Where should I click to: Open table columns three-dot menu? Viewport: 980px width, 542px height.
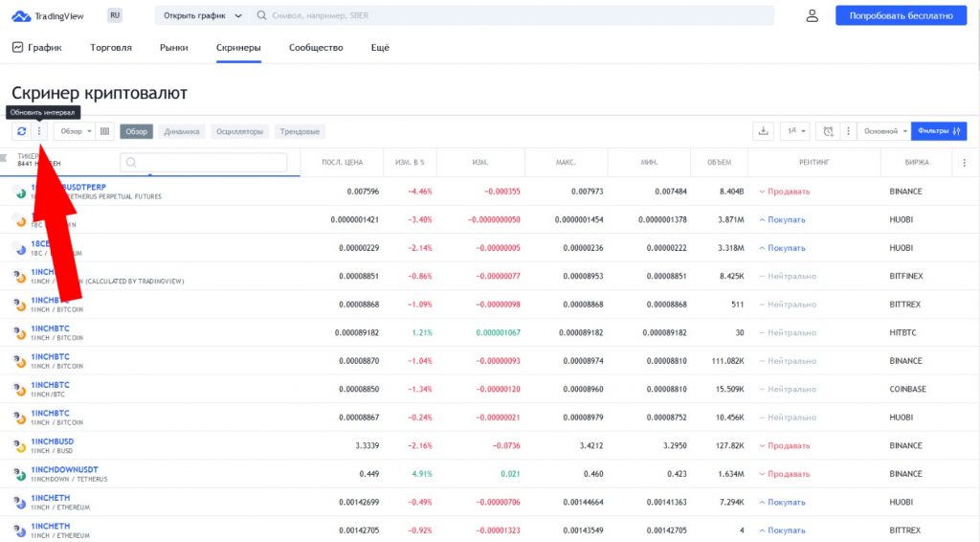click(x=964, y=163)
